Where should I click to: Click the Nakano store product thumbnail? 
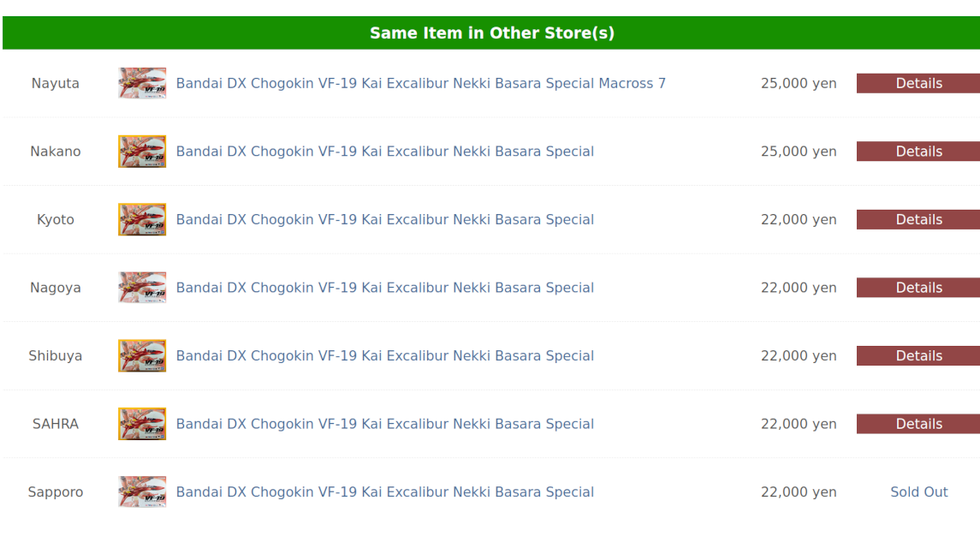(142, 152)
